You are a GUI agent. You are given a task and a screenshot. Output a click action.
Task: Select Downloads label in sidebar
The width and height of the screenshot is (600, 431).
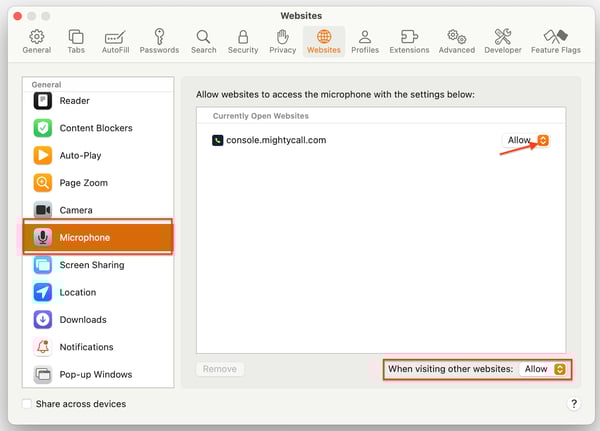(x=83, y=320)
